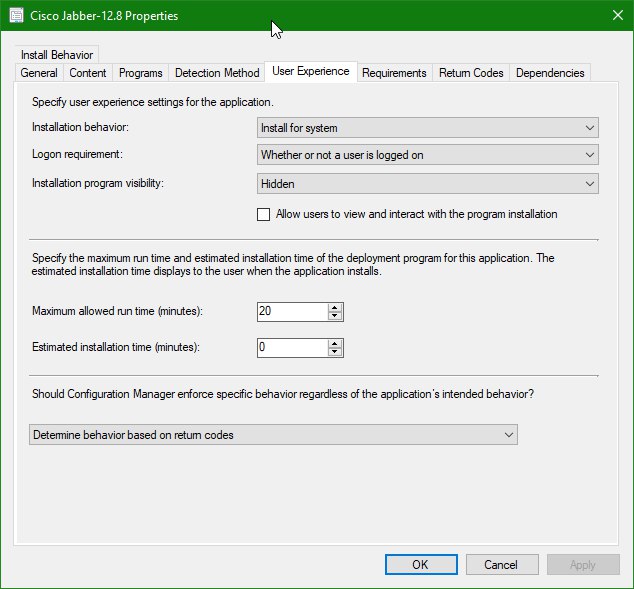Close the Cisco Jabber Properties dialog
Viewport: 634px width, 589px height.
pos(617,15)
